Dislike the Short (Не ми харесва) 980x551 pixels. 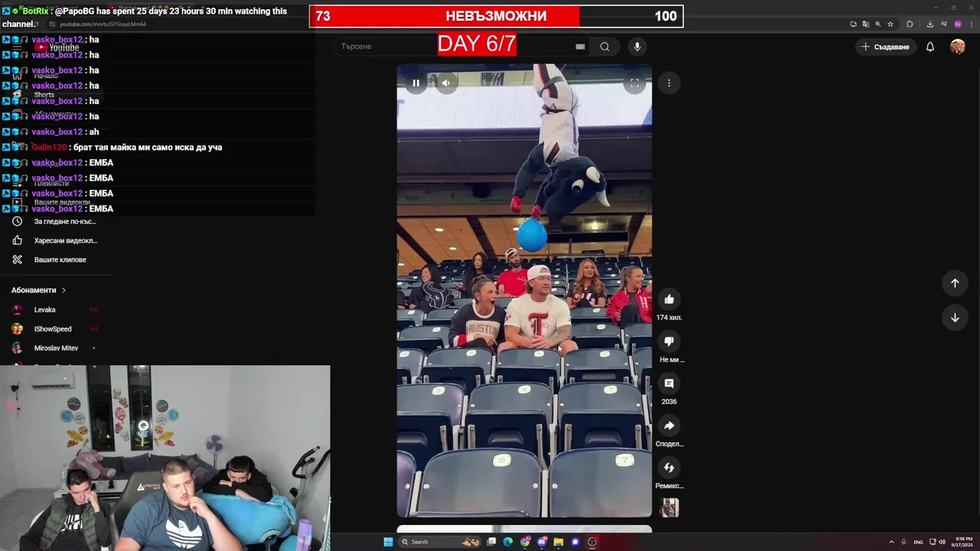click(x=668, y=341)
